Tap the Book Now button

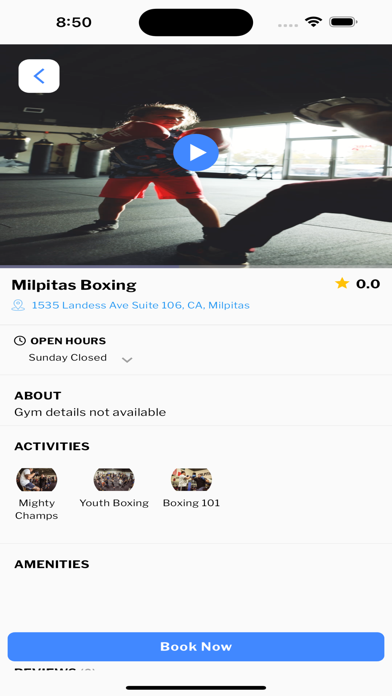(196, 646)
